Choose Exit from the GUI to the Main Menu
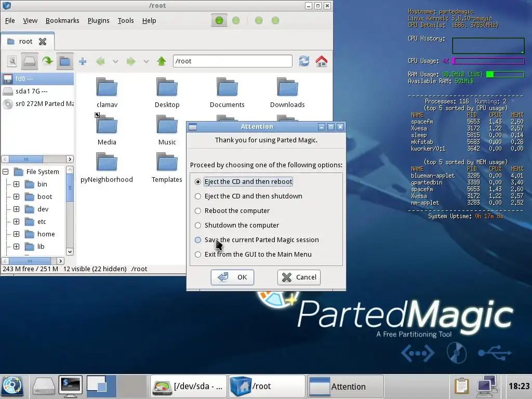This screenshot has height=399, width=532. click(x=254, y=255)
